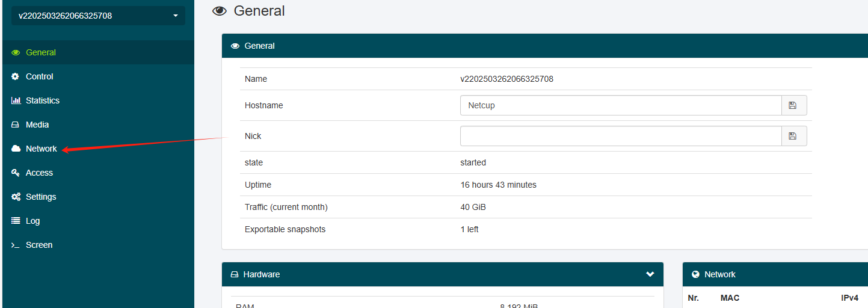Open the server selection dropdown v2202503262066325708
Image resolution: width=868 pixels, height=308 pixels.
point(98,16)
